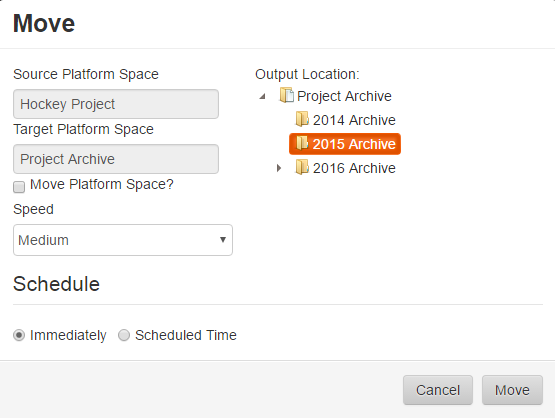Screen dimensions: 555x418
Task: Click the Move Platform Space label text
Action: tap(102, 184)
